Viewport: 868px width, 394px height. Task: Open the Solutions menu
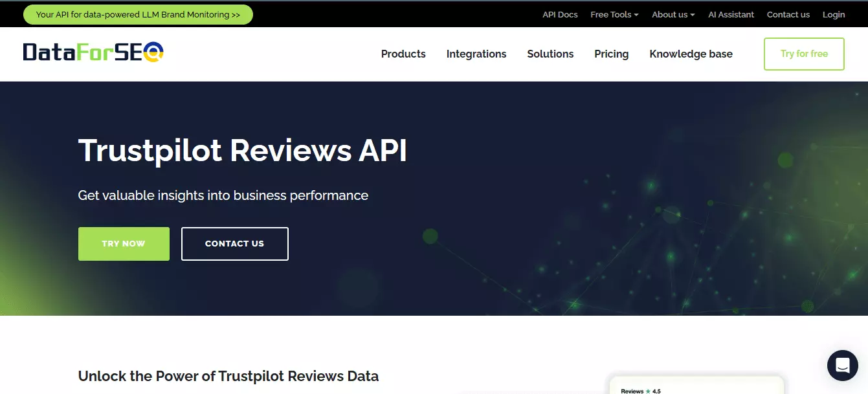point(550,54)
